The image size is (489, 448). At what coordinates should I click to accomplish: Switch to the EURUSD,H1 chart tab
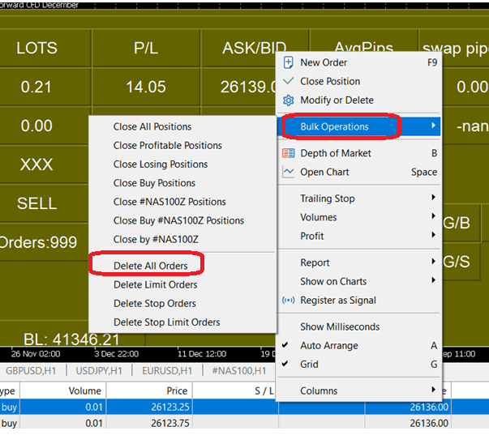(x=167, y=371)
